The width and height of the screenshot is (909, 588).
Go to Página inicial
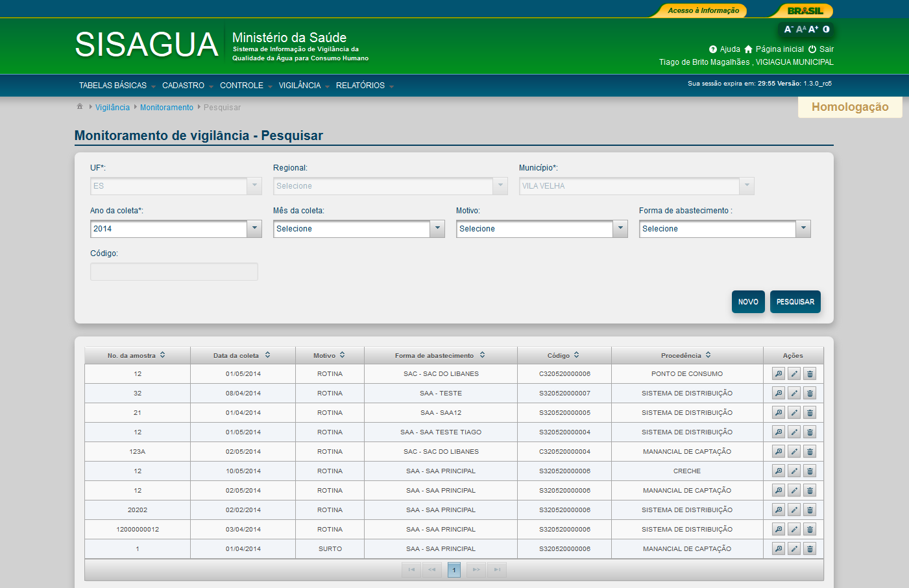click(x=774, y=49)
